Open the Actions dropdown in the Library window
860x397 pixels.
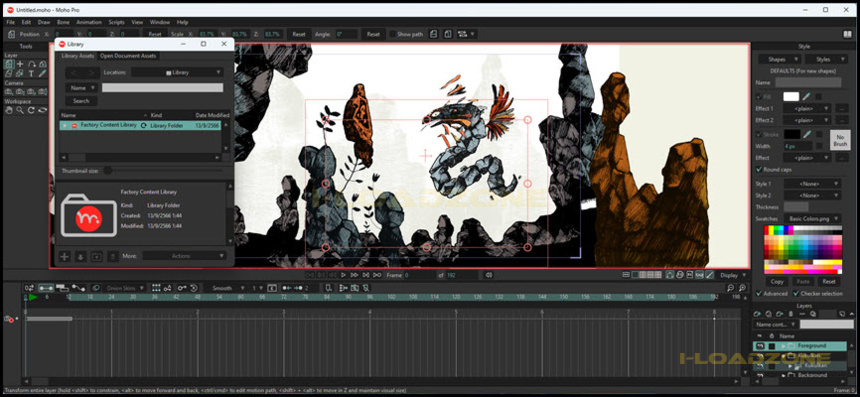coord(184,256)
